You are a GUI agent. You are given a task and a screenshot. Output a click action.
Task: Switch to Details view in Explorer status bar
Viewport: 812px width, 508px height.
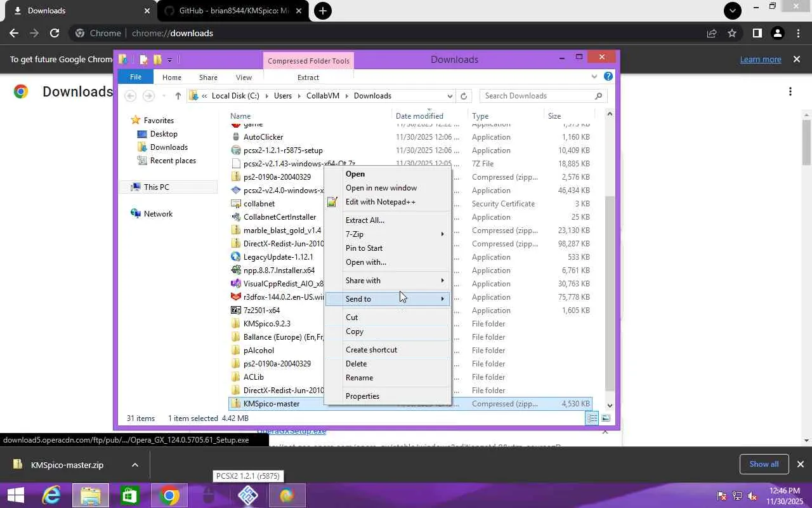tap(592, 418)
